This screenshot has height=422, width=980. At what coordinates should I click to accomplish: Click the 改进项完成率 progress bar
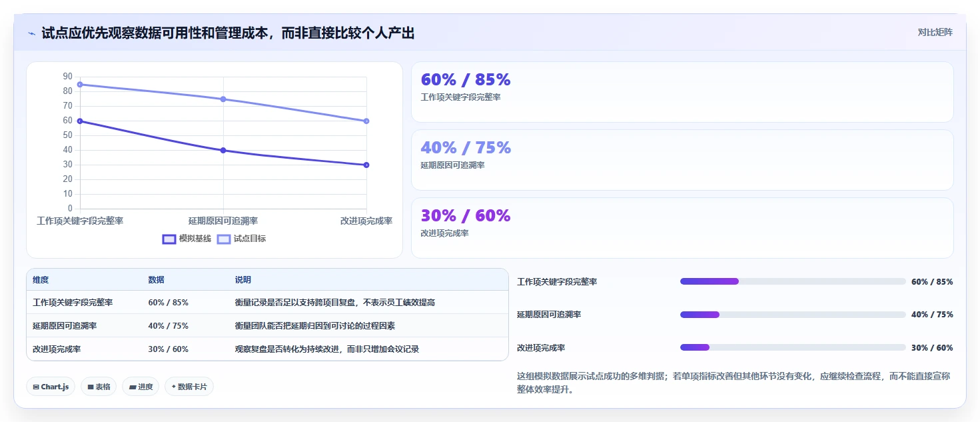click(793, 347)
